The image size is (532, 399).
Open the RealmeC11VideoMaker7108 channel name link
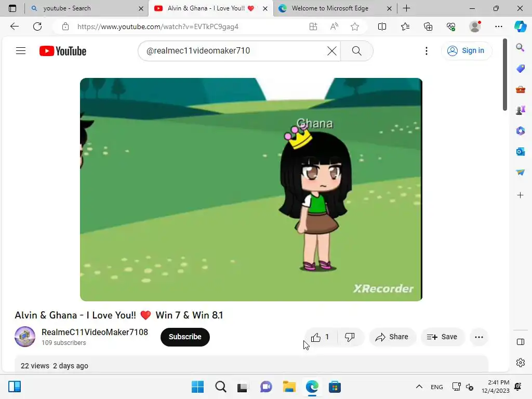(x=95, y=332)
